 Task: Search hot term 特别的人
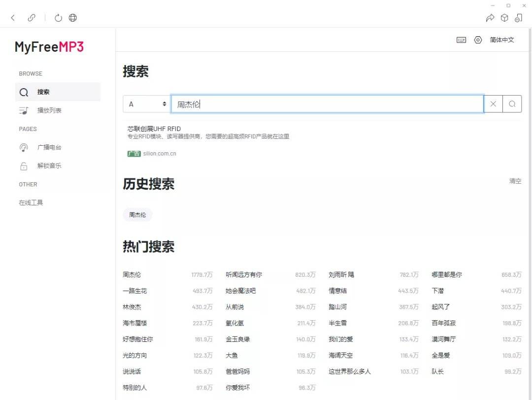(x=134, y=388)
